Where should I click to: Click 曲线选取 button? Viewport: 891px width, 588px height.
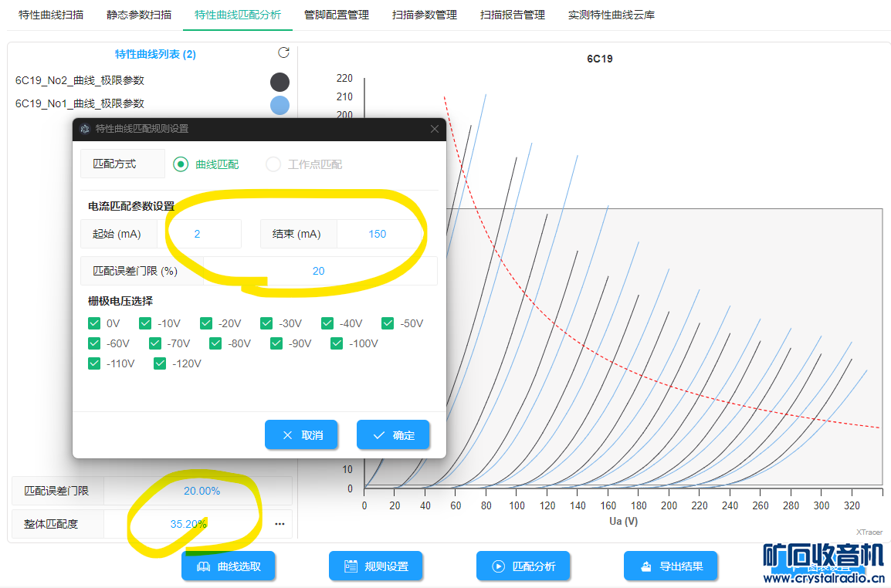coord(229,566)
